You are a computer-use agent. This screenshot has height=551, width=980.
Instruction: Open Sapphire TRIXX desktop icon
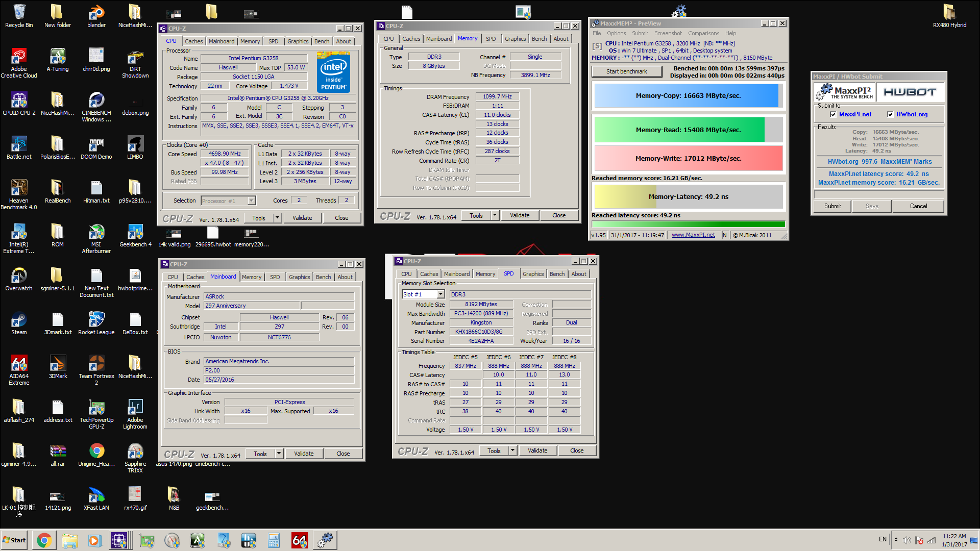(135, 458)
